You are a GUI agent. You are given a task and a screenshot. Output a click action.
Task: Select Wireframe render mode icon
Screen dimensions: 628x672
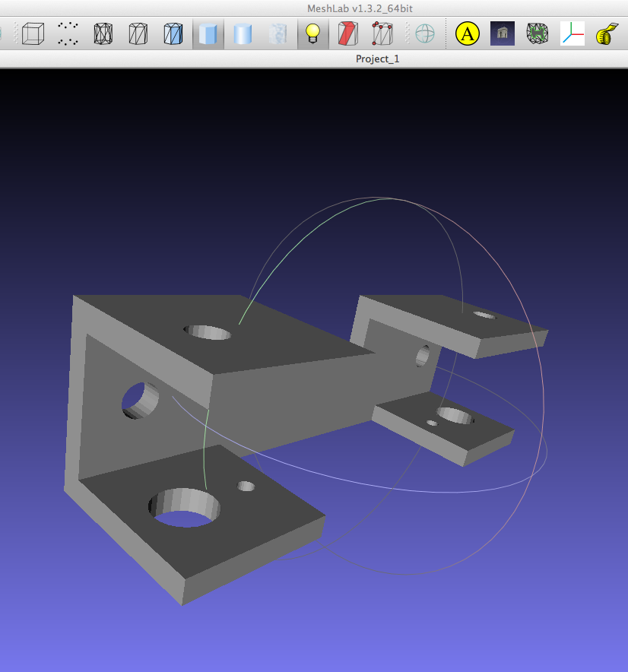pos(103,33)
